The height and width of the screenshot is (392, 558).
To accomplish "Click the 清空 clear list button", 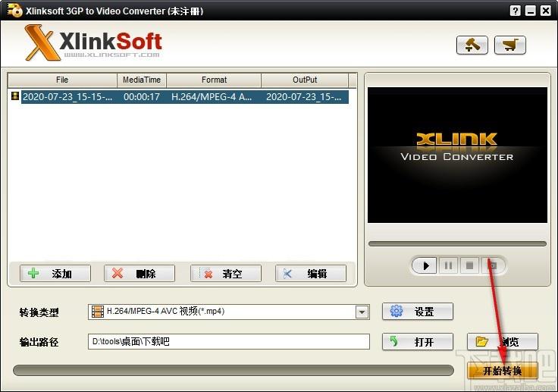I will coord(226,274).
